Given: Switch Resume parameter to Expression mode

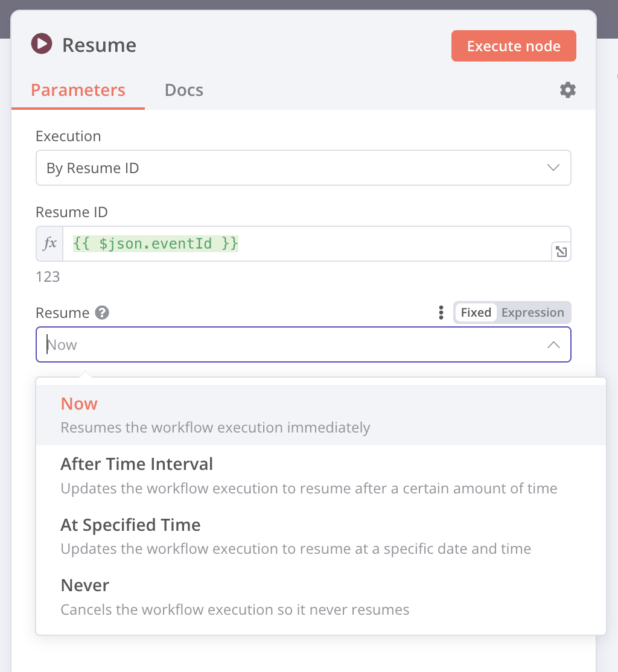Looking at the screenshot, I should pos(532,312).
